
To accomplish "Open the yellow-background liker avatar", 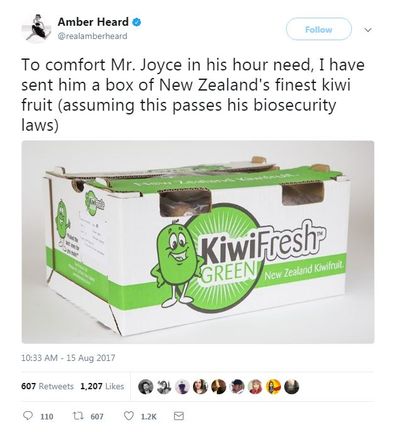I will (274, 387).
